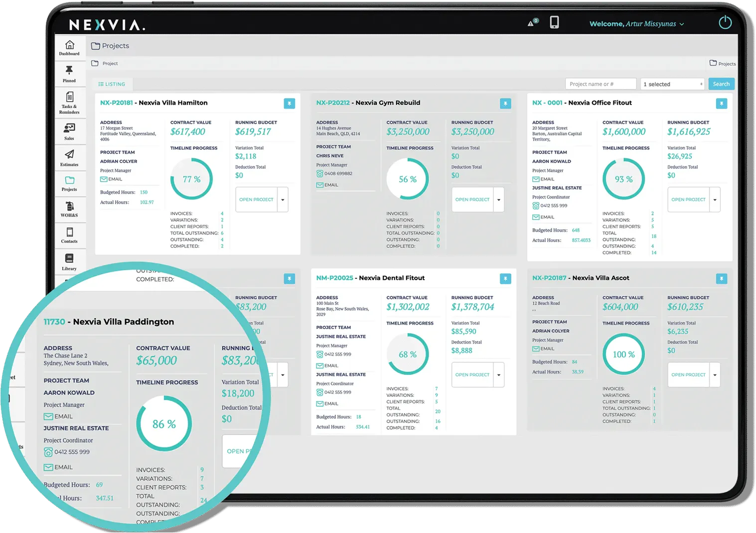Image resolution: width=756 pixels, height=533 pixels.
Task: Click the NX-P20187 project number link
Action: point(549,278)
